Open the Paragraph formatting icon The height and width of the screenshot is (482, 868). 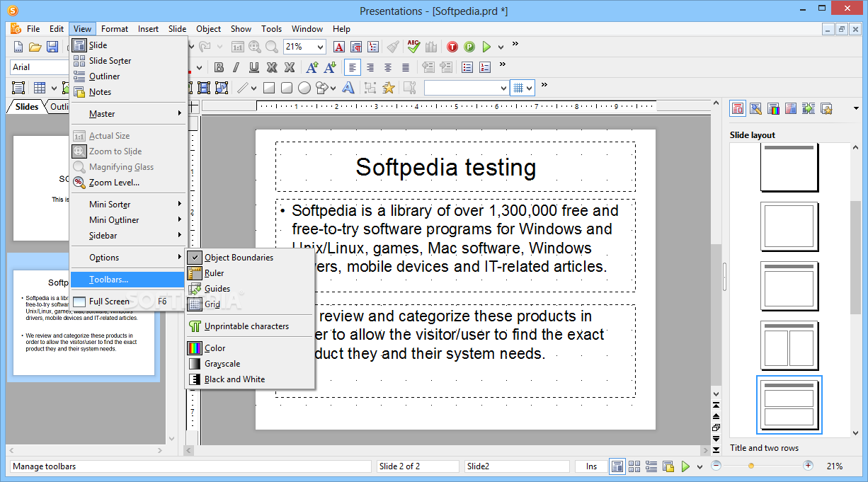coord(356,47)
